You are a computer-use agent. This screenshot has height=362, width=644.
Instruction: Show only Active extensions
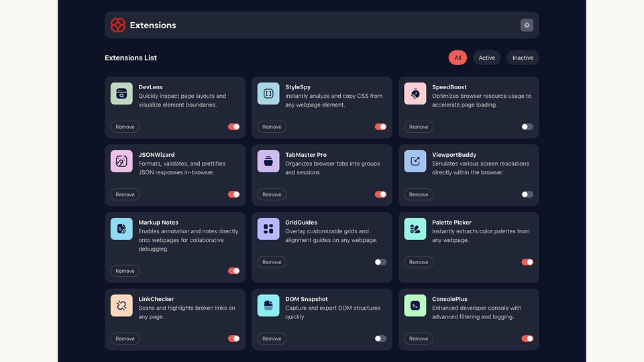pos(486,58)
